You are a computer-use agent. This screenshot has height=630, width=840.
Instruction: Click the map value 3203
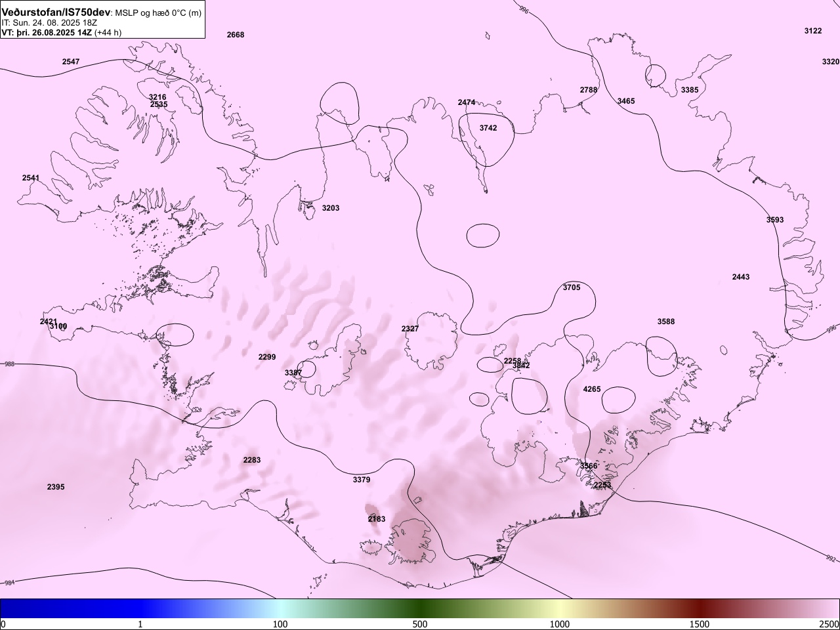point(331,208)
